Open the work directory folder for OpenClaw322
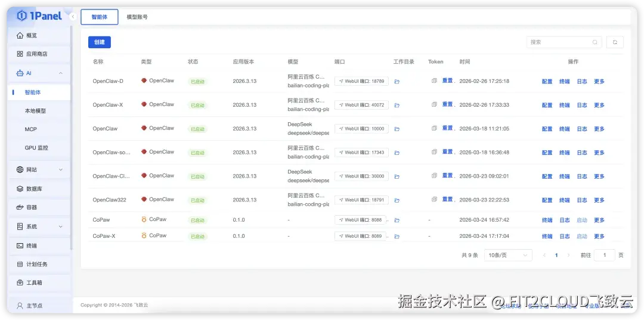 click(x=397, y=201)
